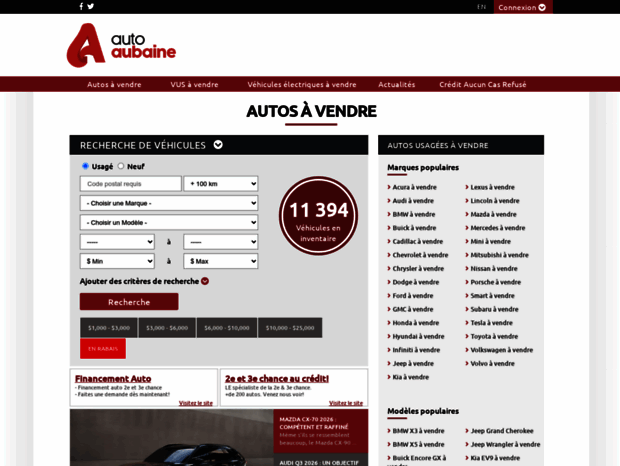The width and height of the screenshot is (620, 466).
Task: Open Chrysler à vendre link
Action: point(418,268)
